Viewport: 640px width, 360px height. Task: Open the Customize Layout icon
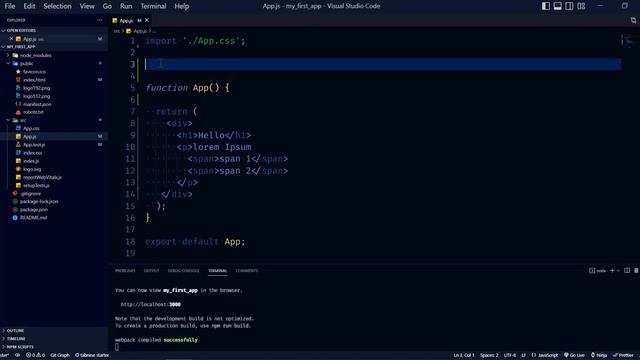581,6
